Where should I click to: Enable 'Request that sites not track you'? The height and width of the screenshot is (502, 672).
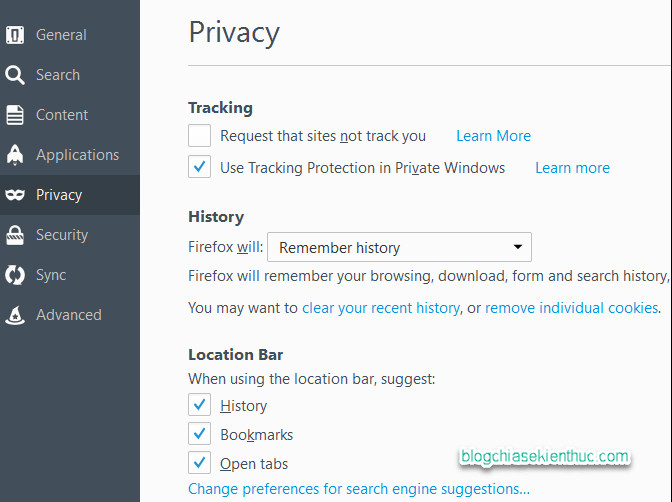[x=200, y=136]
